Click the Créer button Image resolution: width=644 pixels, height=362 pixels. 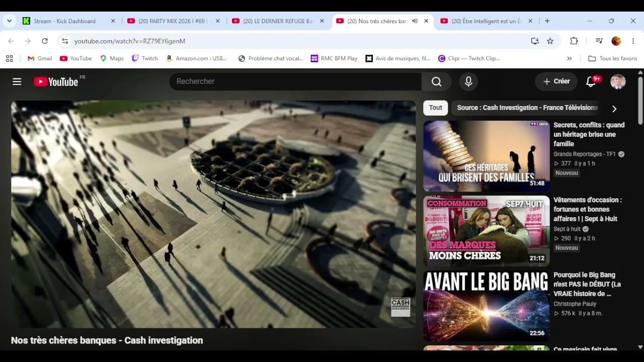tap(556, 81)
